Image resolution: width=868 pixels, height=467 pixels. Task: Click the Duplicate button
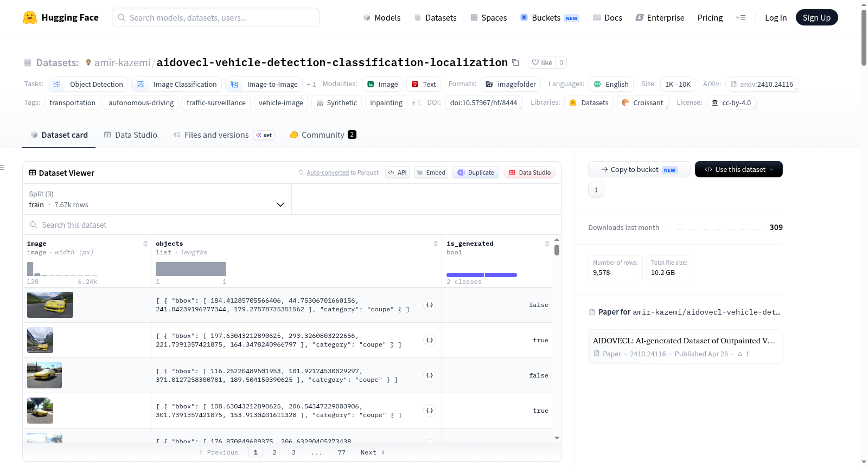pyautogui.click(x=476, y=172)
